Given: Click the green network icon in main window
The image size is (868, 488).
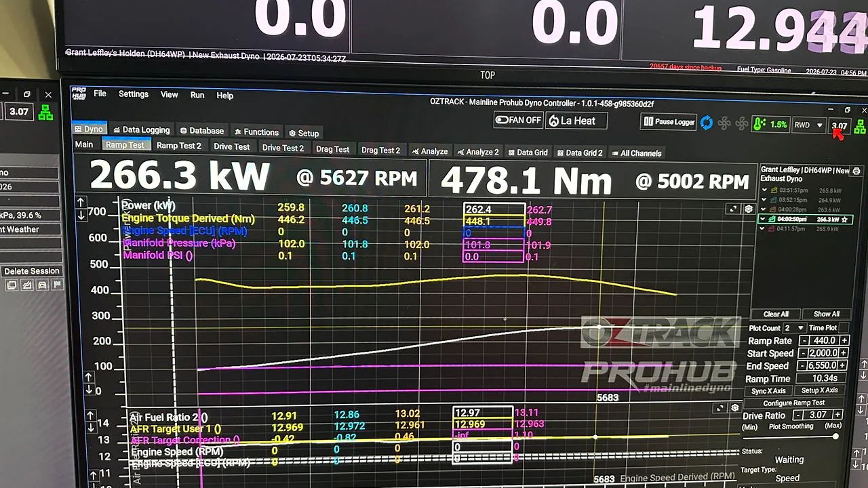Looking at the screenshot, I should click(861, 127).
